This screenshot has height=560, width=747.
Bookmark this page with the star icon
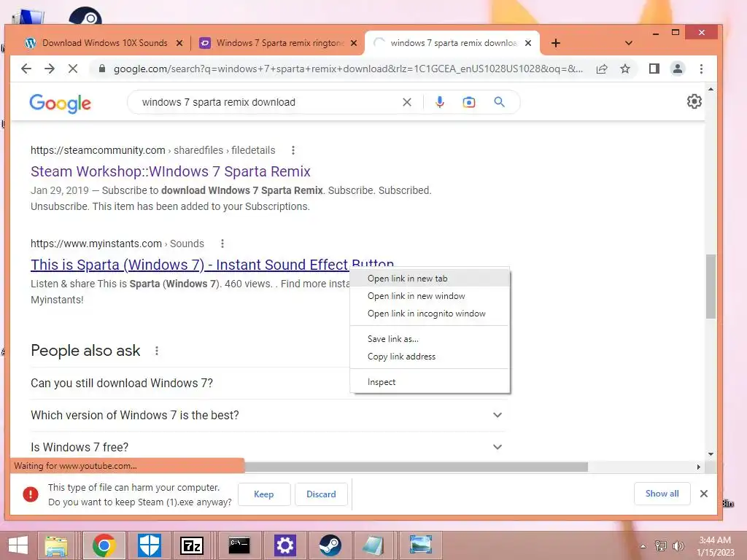pyautogui.click(x=625, y=69)
